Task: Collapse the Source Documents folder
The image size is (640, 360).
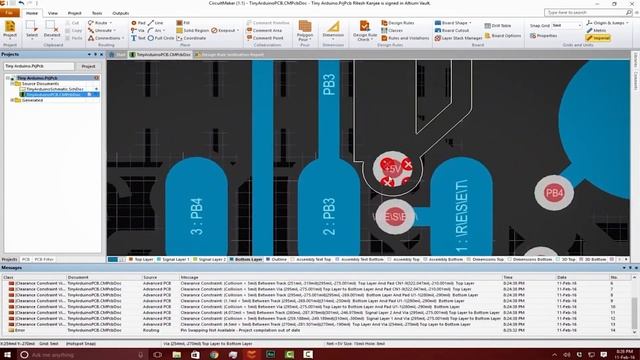Action: [x=12, y=83]
